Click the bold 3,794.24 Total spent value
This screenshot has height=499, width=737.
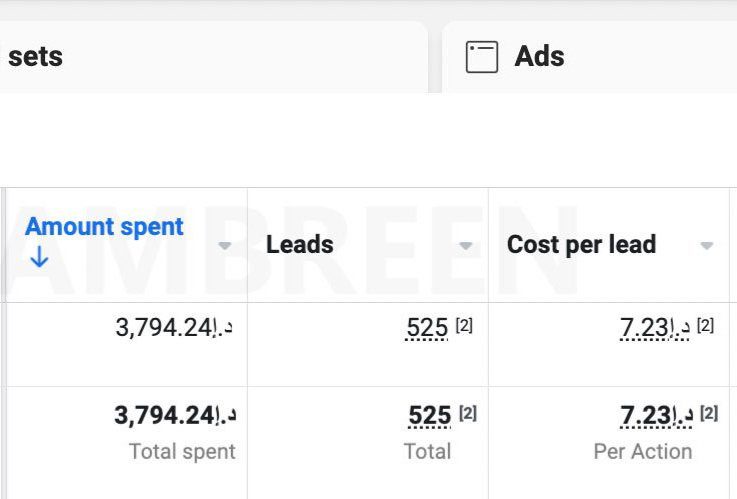[175, 415]
